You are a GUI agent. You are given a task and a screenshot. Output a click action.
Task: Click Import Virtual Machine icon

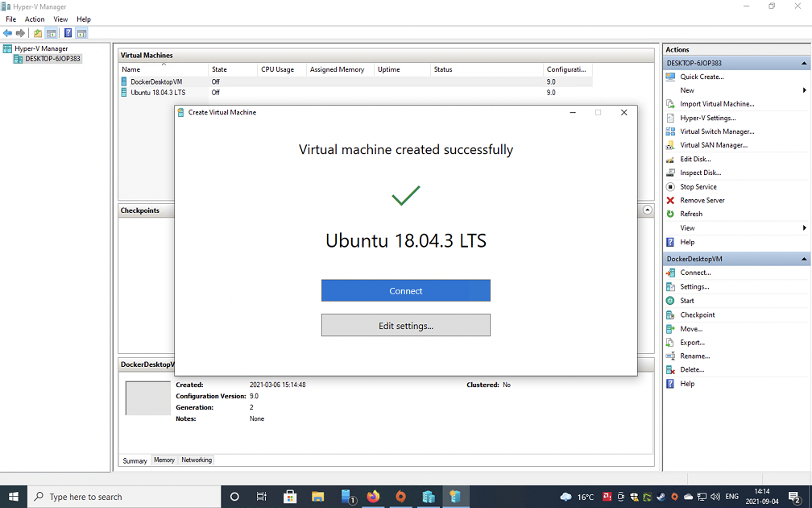click(x=670, y=104)
